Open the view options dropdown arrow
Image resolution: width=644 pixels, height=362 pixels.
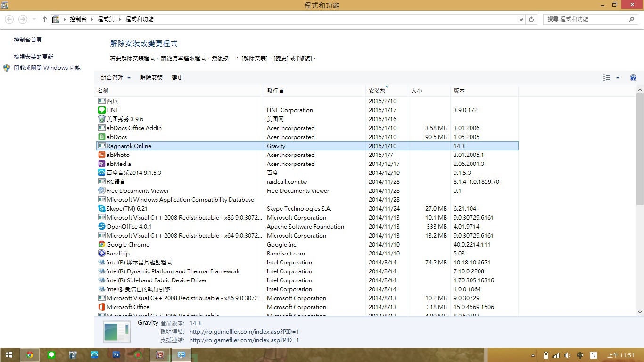pyautogui.click(x=618, y=78)
